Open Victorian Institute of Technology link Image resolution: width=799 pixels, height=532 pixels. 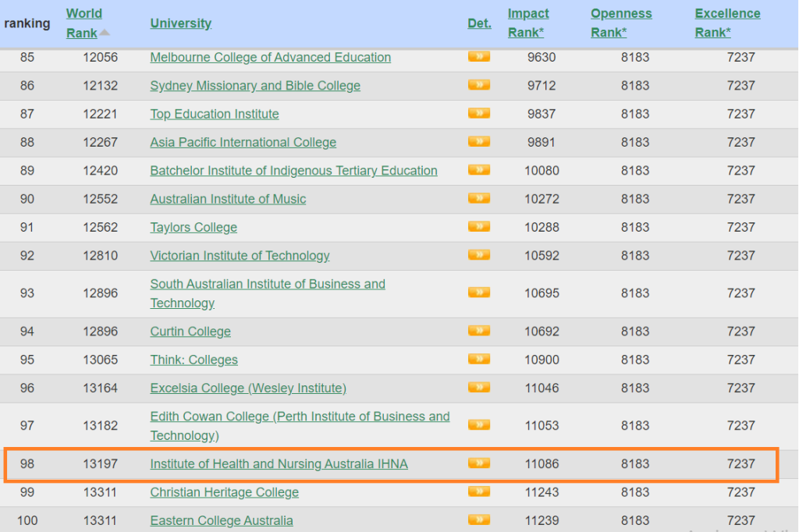tap(240, 256)
